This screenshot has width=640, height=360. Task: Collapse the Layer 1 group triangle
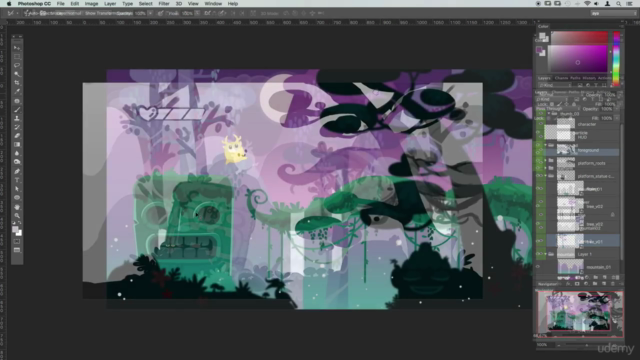(x=546, y=254)
